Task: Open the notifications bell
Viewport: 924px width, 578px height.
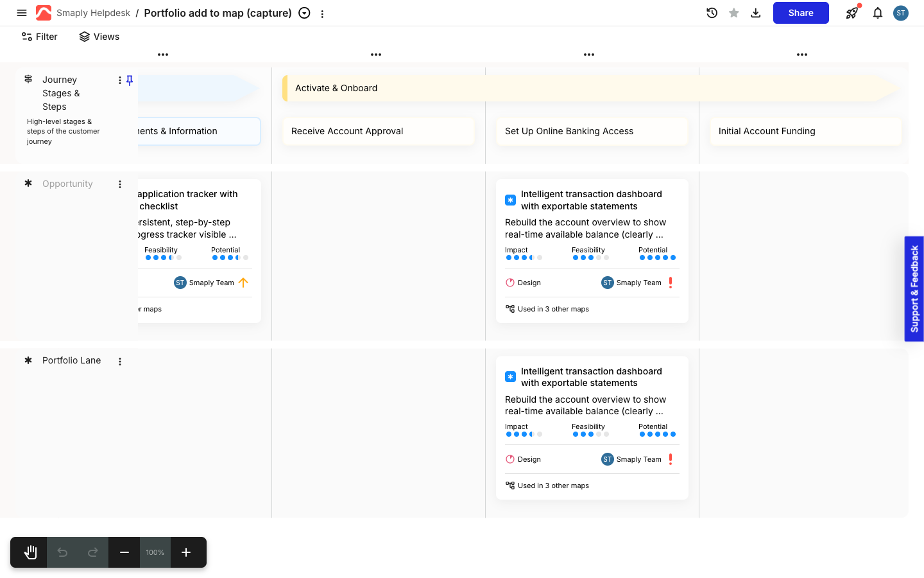Action: pyautogui.click(x=878, y=13)
